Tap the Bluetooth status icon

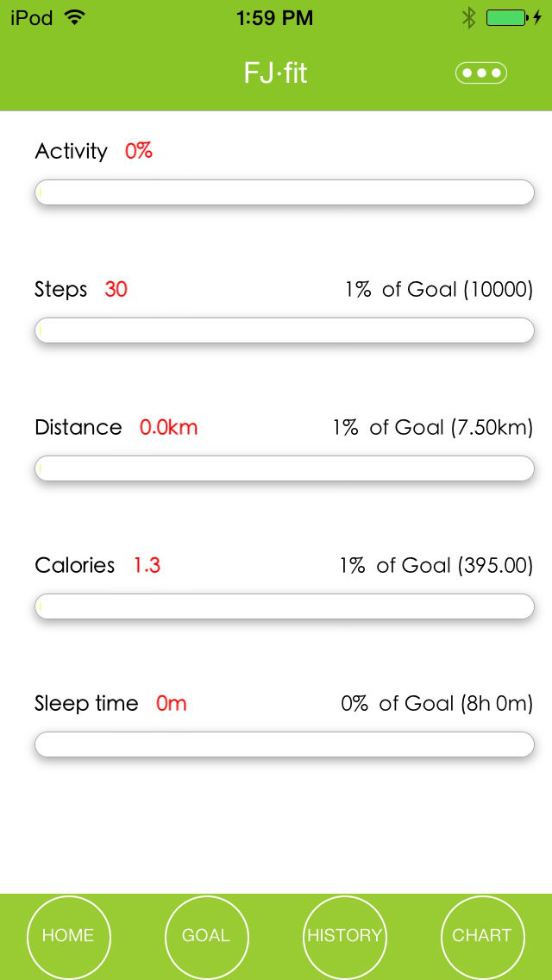[x=469, y=16]
